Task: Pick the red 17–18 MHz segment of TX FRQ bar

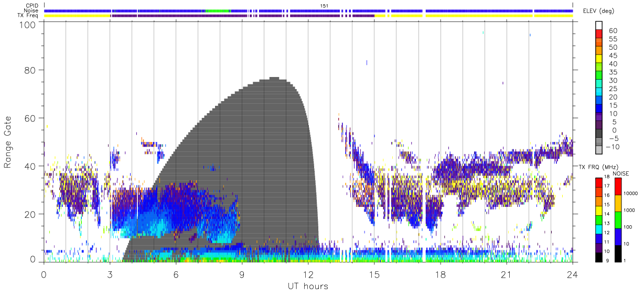Action: tap(598, 182)
